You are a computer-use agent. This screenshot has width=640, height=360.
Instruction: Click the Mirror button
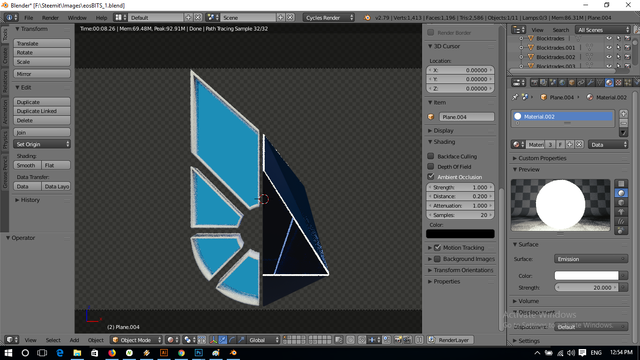click(x=42, y=74)
